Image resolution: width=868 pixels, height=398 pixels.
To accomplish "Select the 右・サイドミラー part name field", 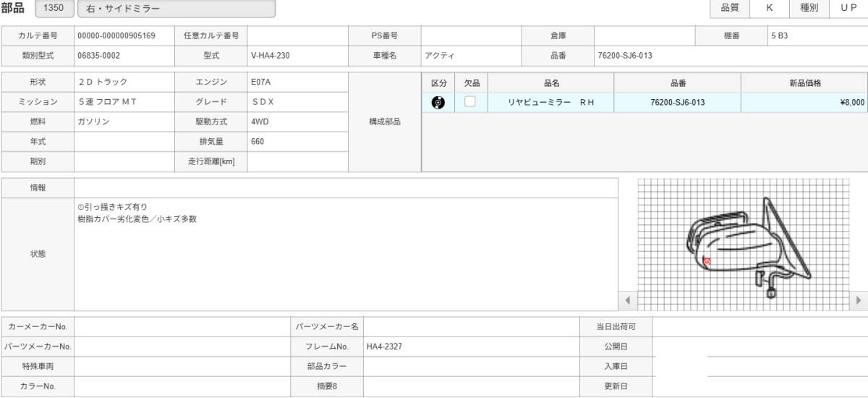I will (176, 9).
